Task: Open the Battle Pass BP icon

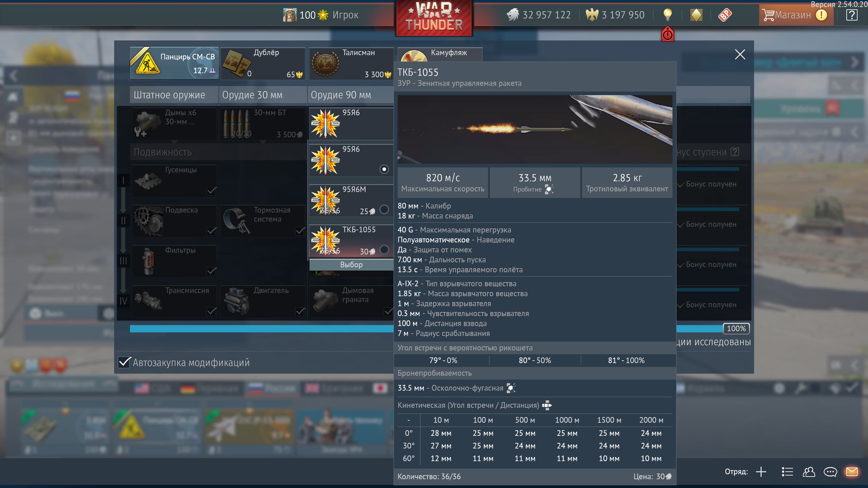Action: (725, 15)
